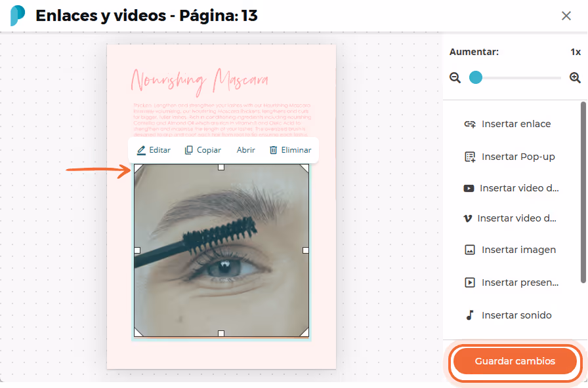This screenshot has height=388, width=588.
Task: Click the Vimeo insert video icon
Action: pyautogui.click(x=468, y=218)
